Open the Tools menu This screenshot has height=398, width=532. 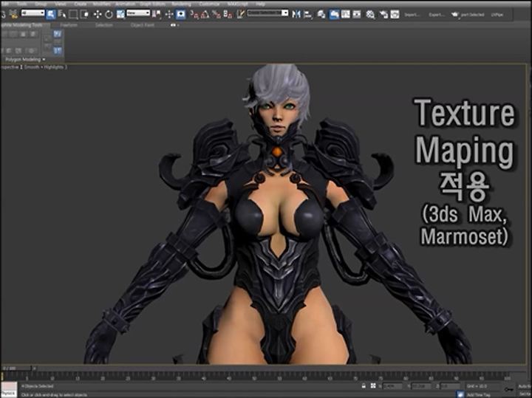pyautogui.click(x=21, y=4)
